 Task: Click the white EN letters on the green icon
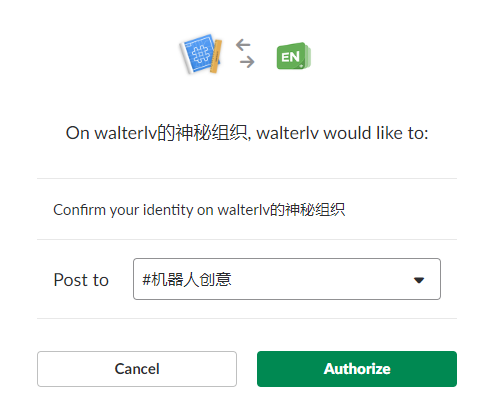[x=290, y=57]
